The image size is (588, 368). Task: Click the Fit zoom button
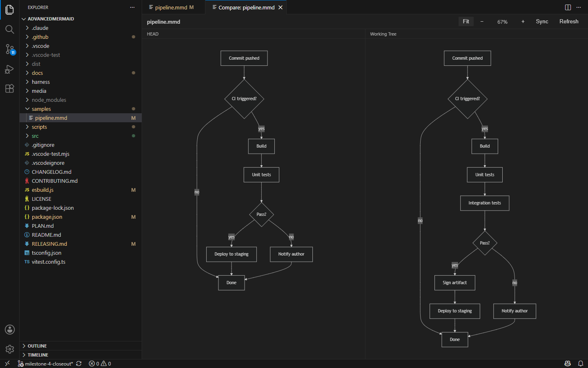[x=466, y=22]
